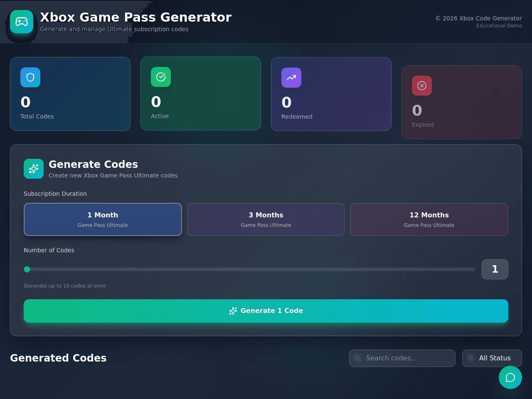Click the X circle icon on the Expired card

tap(422, 86)
